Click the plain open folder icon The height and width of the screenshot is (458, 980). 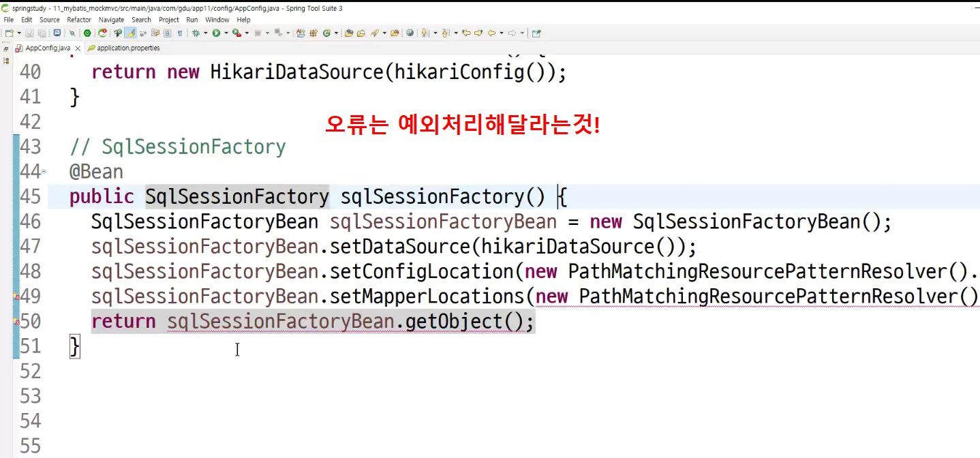tap(361, 33)
